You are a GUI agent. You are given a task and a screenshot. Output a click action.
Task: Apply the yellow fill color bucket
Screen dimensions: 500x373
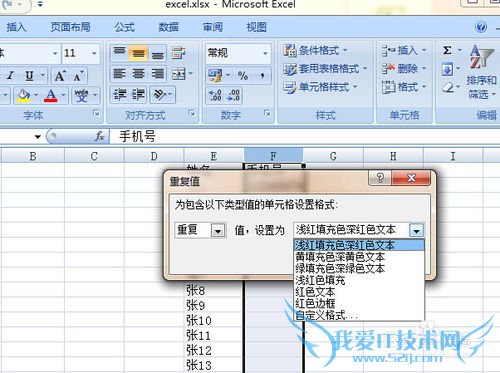pos(23,96)
